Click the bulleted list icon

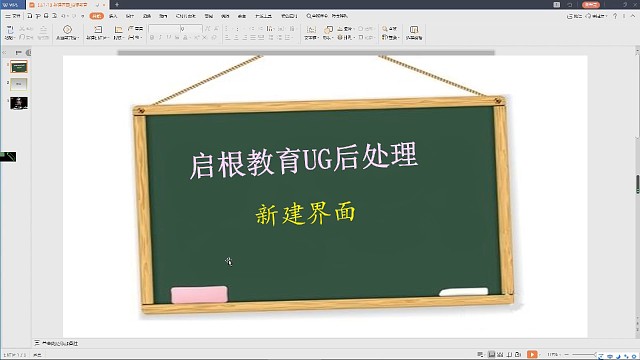(x=227, y=29)
